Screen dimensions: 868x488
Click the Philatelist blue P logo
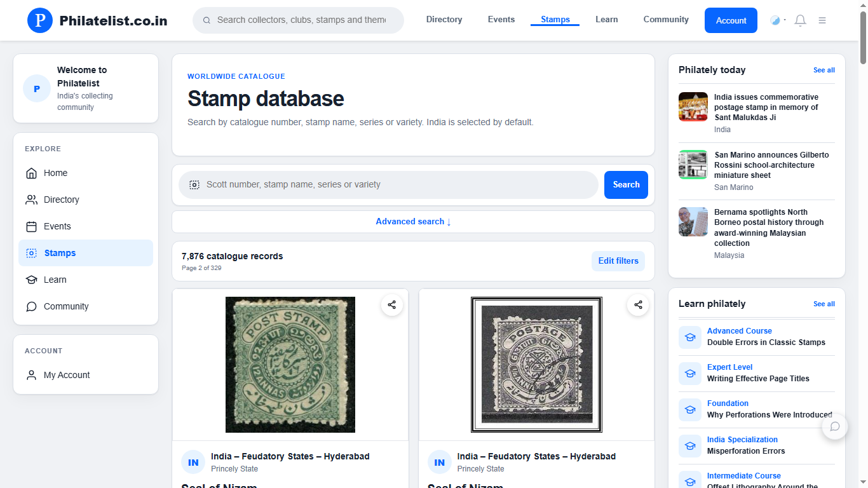[40, 20]
